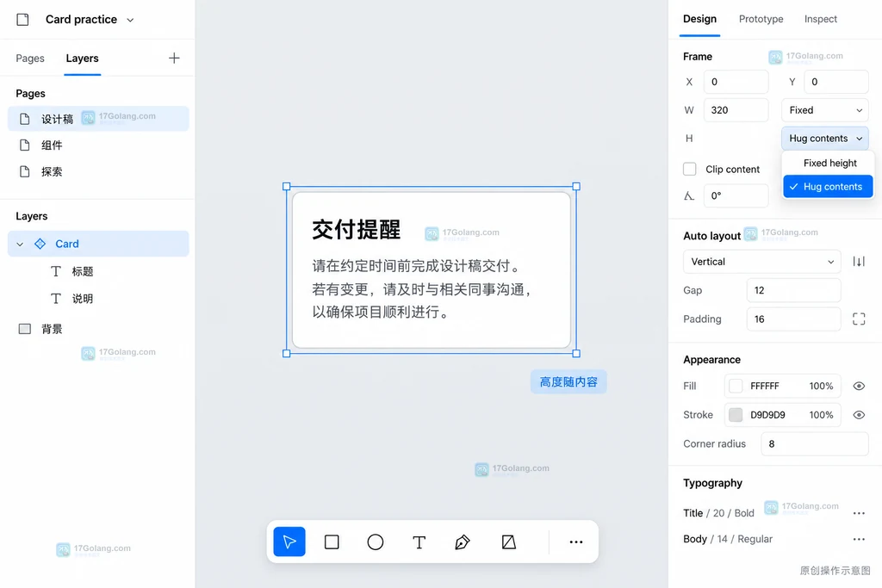
Task: Click the Y position input field
Action: click(x=835, y=82)
